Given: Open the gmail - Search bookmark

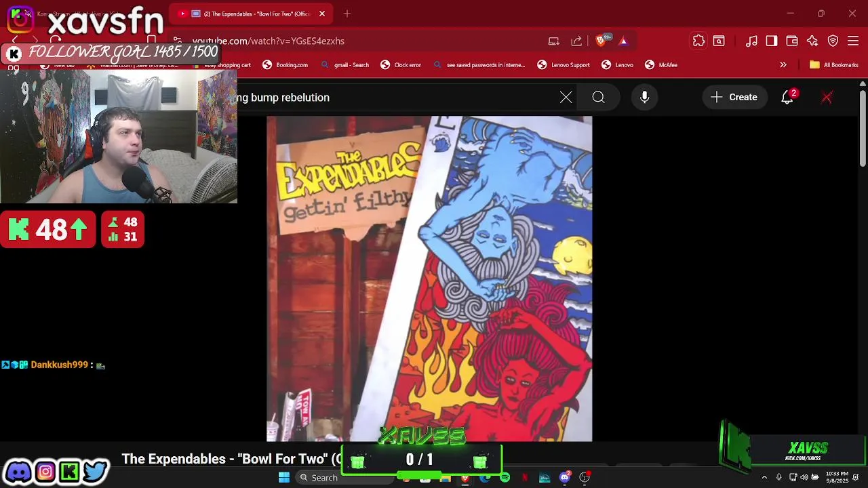Looking at the screenshot, I should click(345, 65).
